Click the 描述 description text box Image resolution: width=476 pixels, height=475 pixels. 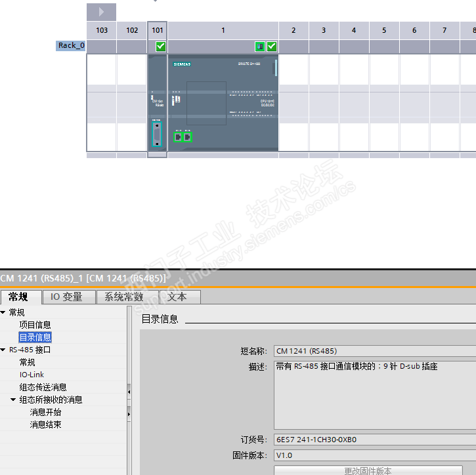375,395
